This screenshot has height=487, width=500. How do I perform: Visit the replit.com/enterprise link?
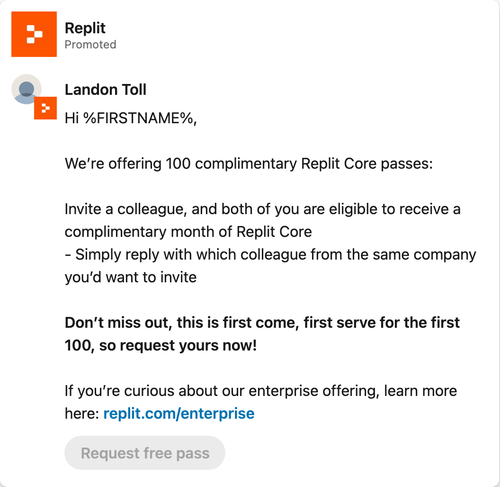click(x=179, y=414)
